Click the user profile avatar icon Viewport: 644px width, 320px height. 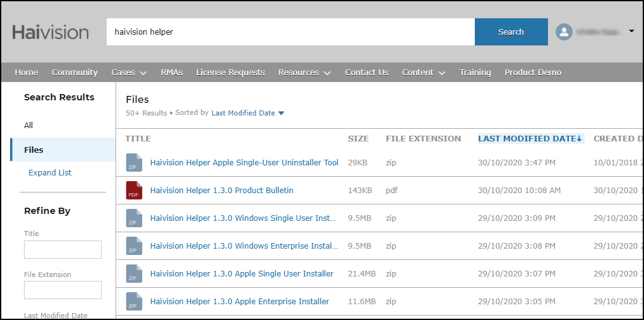564,32
